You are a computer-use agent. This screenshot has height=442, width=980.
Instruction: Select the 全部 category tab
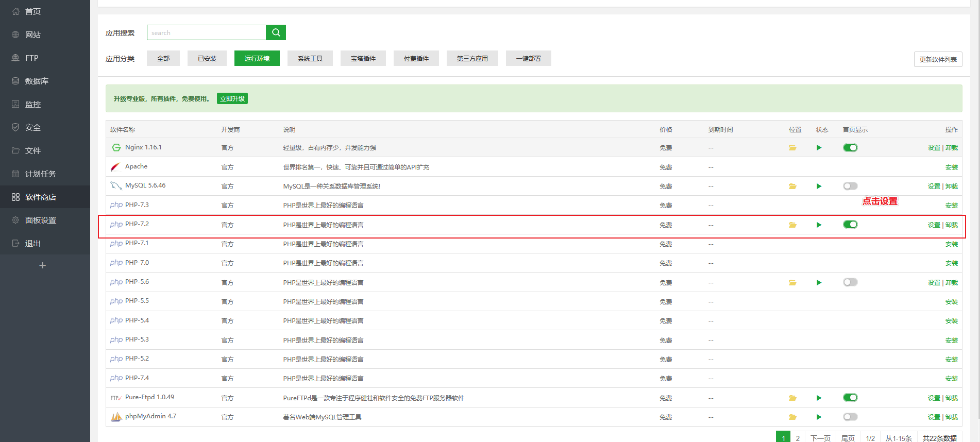pos(163,58)
